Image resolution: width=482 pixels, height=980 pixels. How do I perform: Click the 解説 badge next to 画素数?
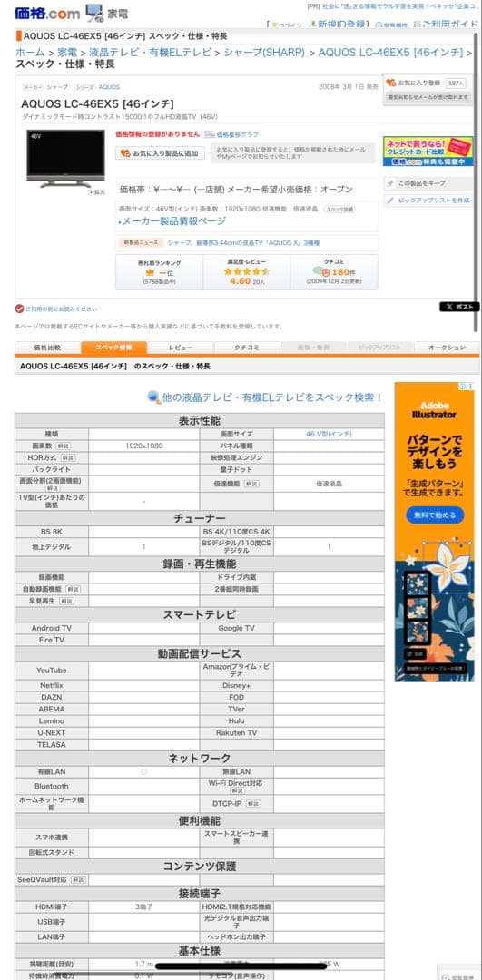coord(63,446)
